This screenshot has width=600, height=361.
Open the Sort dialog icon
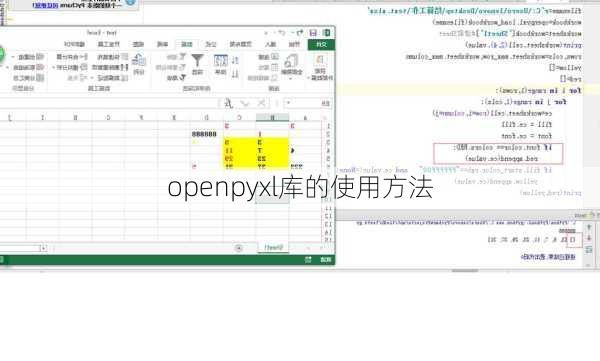(x=221, y=60)
